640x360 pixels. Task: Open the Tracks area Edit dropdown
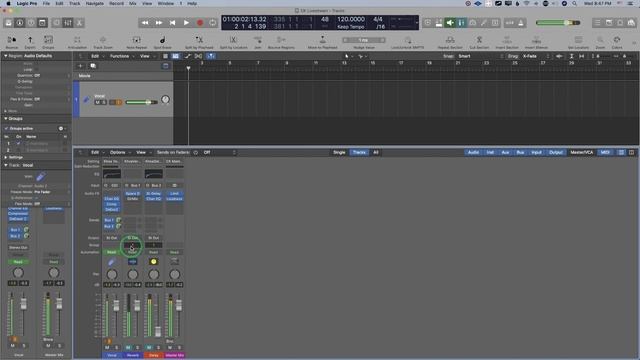pyautogui.click(x=97, y=56)
